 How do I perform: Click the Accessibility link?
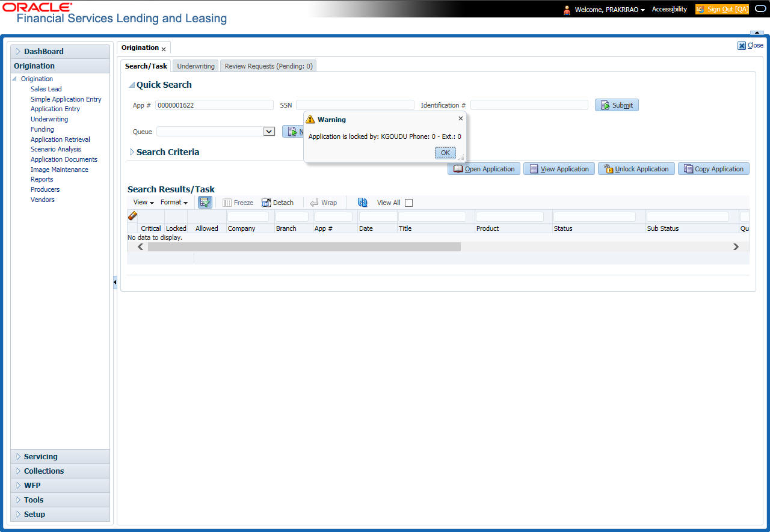[x=670, y=10]
